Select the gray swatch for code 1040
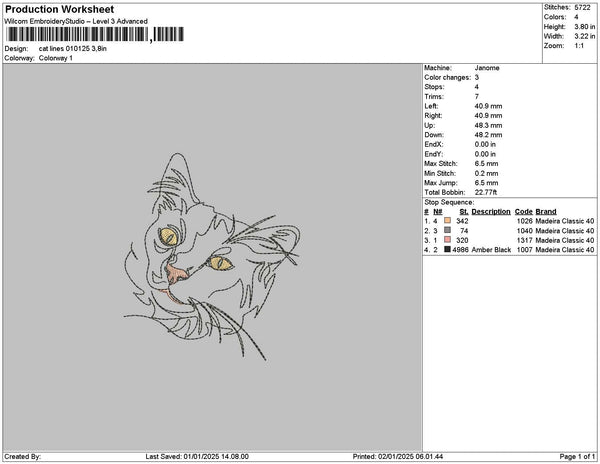The image size is (600, 464). [x=448, y=230]
